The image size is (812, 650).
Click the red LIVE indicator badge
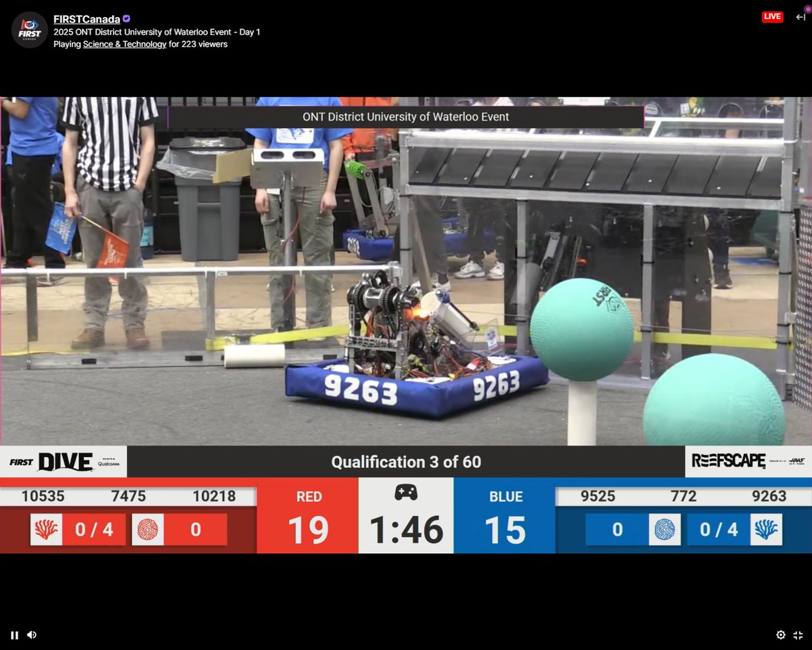coord(772,17)
